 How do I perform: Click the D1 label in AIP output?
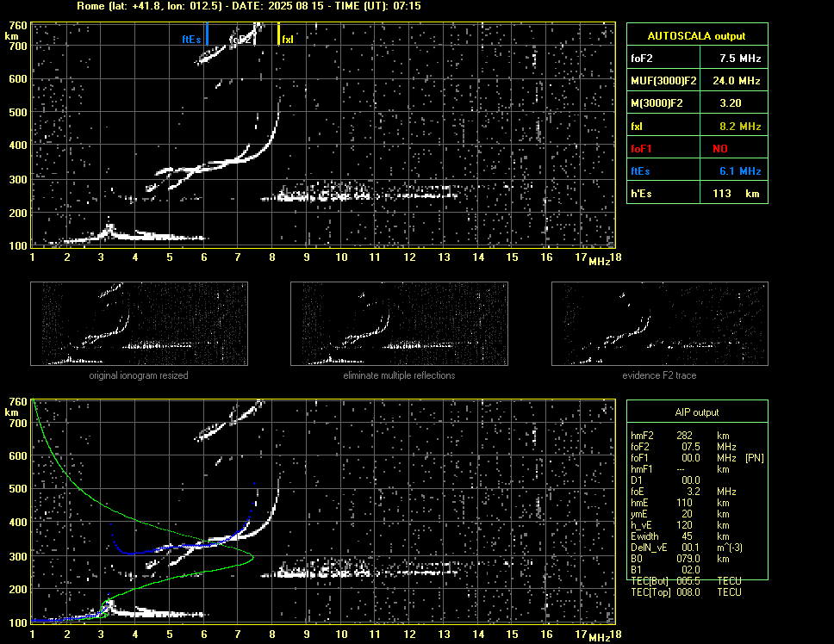tap(636, 480)
